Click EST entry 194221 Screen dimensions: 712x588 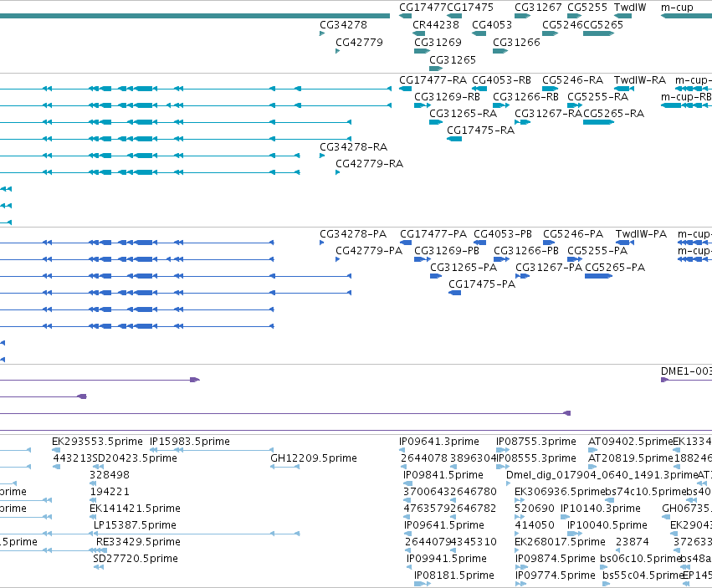(x=110, y=492)
